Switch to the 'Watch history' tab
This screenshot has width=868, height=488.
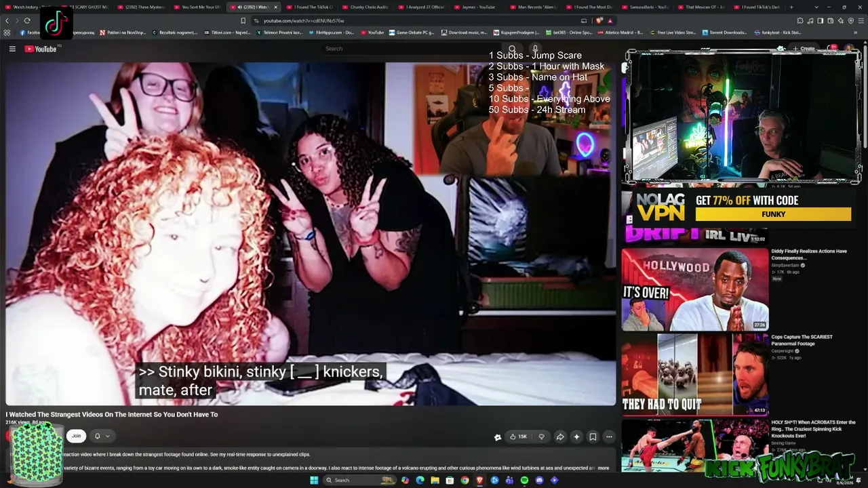(x=30, y=7)
